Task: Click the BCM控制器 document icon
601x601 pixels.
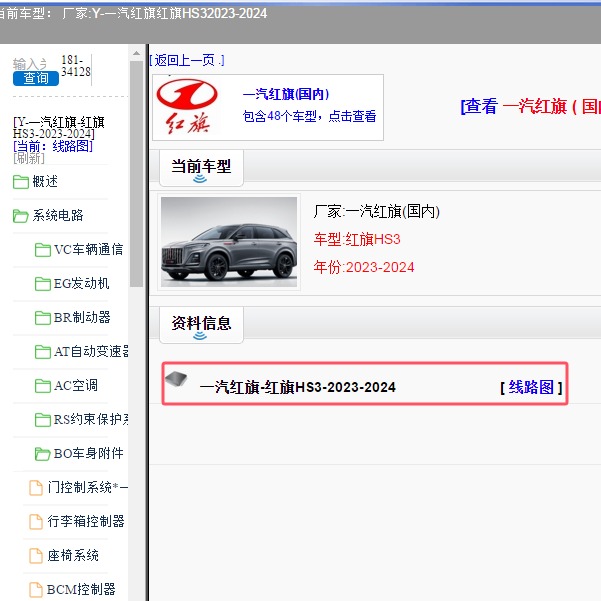Action: (36, 590)
